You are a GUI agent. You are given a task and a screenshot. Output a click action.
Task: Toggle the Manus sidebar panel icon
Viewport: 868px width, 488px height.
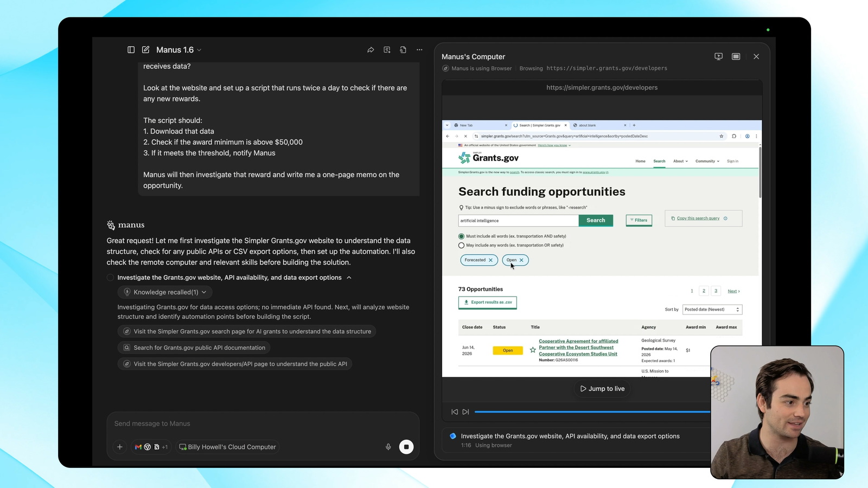(x=131, y=50)
